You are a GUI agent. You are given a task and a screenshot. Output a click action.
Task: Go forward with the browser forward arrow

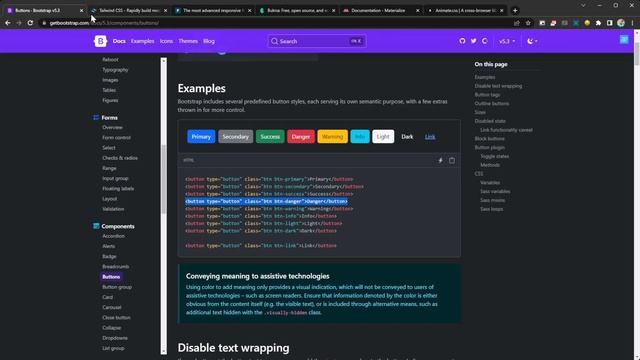19,23
